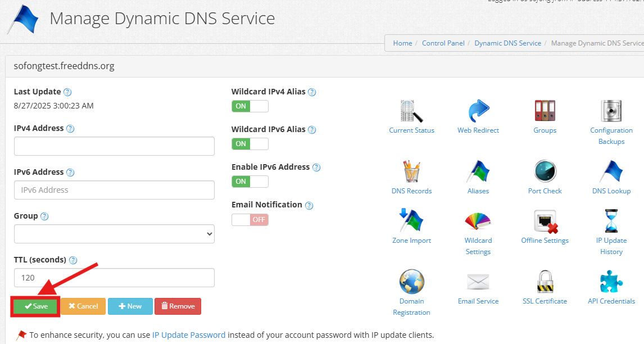Click the IPv6 Address input field
644x344 pixels.
click(x=114, y=190)
